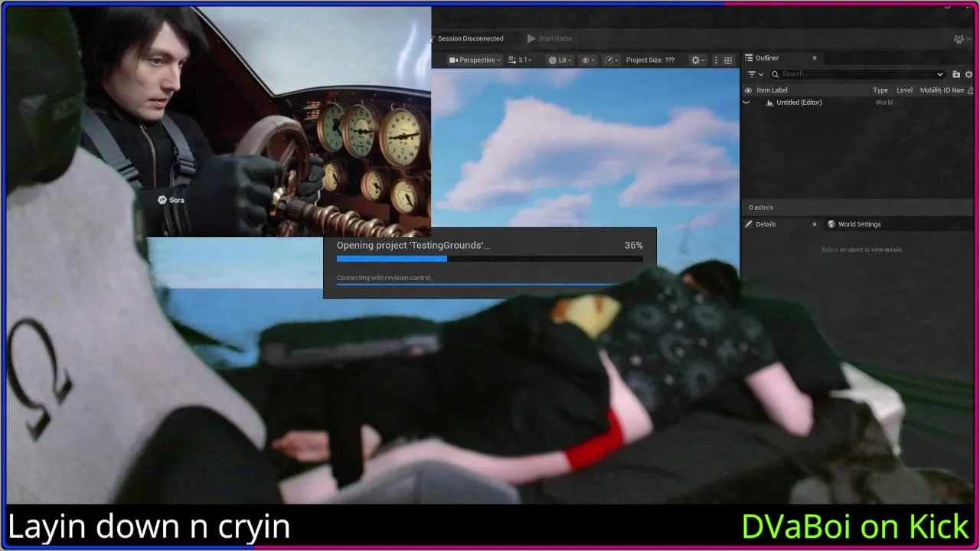The image size is (980, 551).
Task: Open the viewport Show eye dropdown
Action: 588,60
